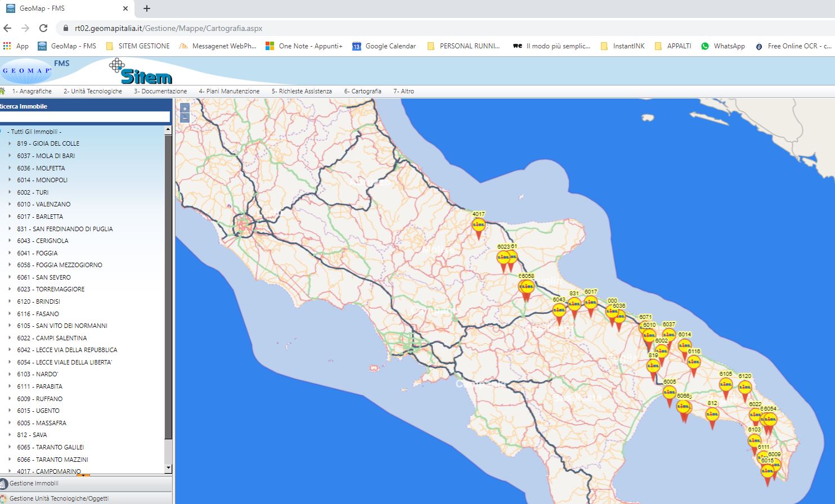The height and width of the screenshot is (504, 835).
Task: Open the Messagenet WebPh... bookmark
Action: click(218, 46)
